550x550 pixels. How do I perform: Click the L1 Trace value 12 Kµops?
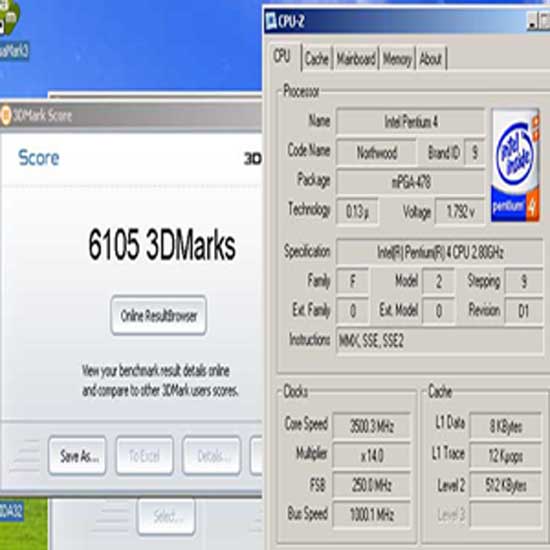[505, 455]
